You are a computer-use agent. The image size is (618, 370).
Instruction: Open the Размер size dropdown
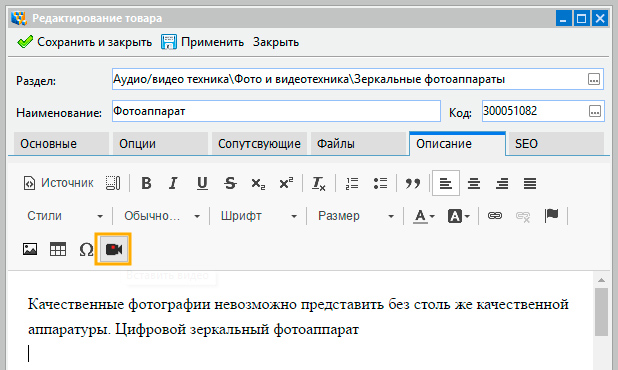[x=356, y=216]
